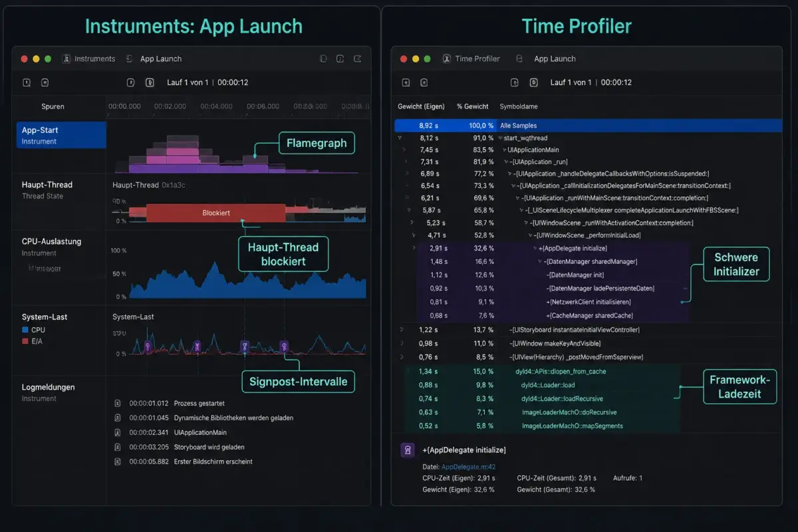Expand the arrow left of 0,98 s row
The width and height of the screenshot is (798, 532).
402,343
